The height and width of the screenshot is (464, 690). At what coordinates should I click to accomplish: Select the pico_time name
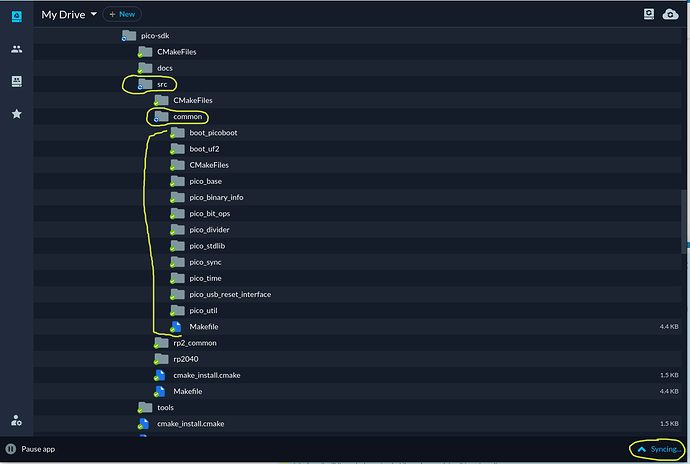(205, 278)
